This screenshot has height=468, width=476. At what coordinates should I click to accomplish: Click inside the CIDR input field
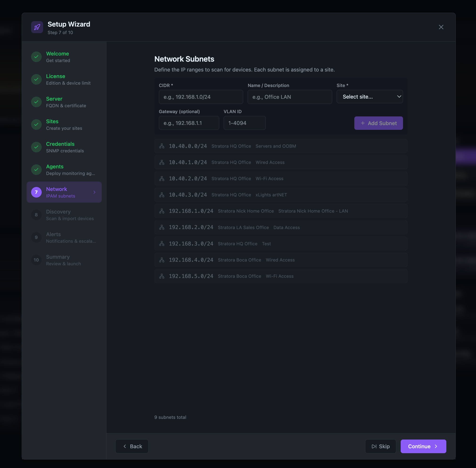coord(201,97)
